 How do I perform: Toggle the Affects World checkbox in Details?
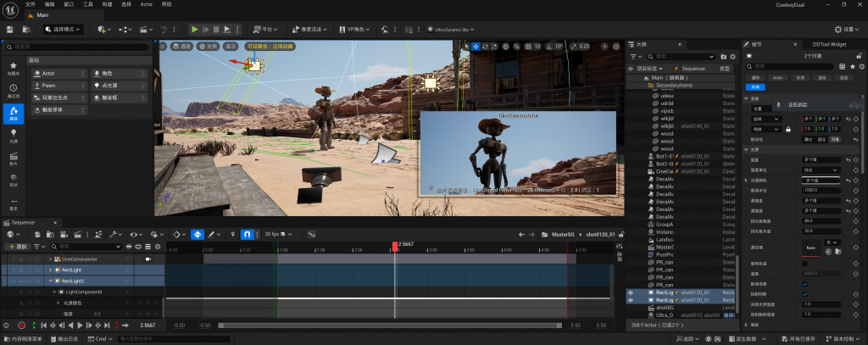pyautogui.click(x=804, y=284)
